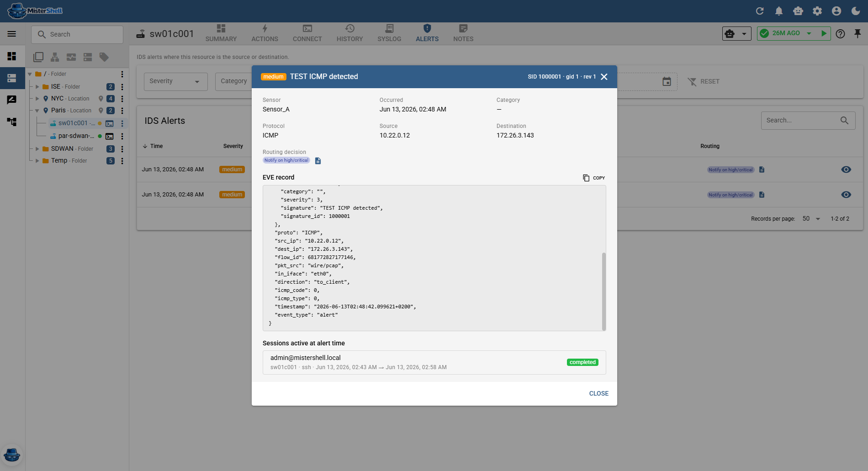Toggle the hamburger navigation menu

12,34
